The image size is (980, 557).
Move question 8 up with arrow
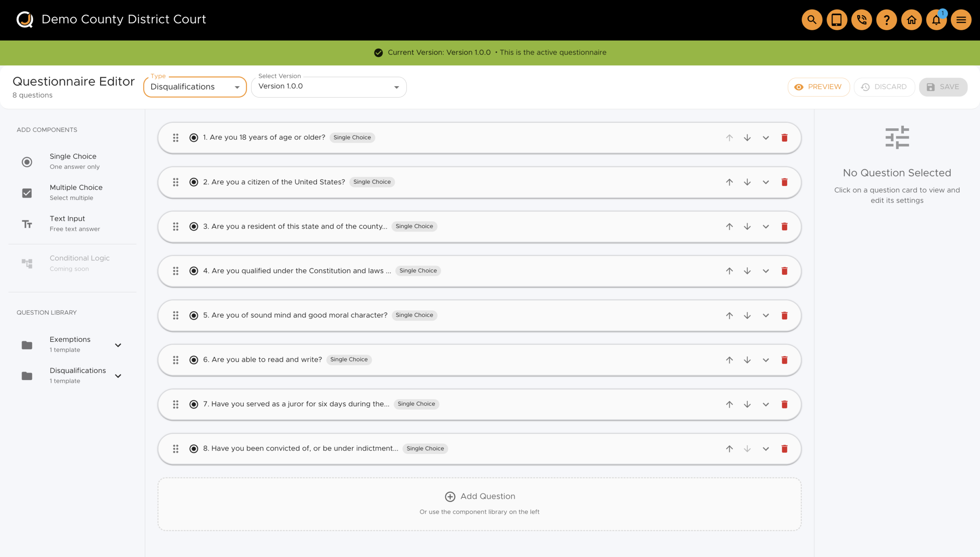729,449
